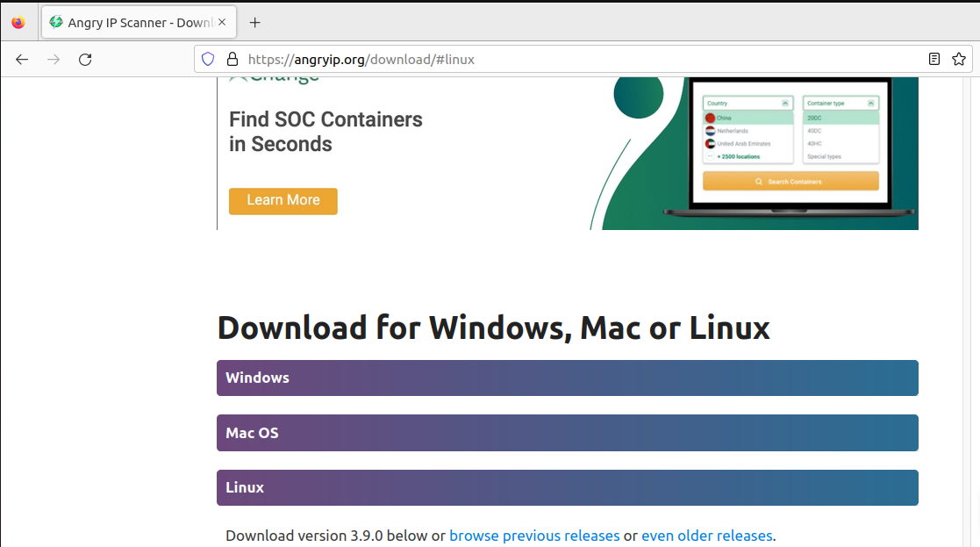Click the Firefox icon in the top bar
Image resolution: width=980 pixels, height=547 pixels.
(x=19, y=22)
